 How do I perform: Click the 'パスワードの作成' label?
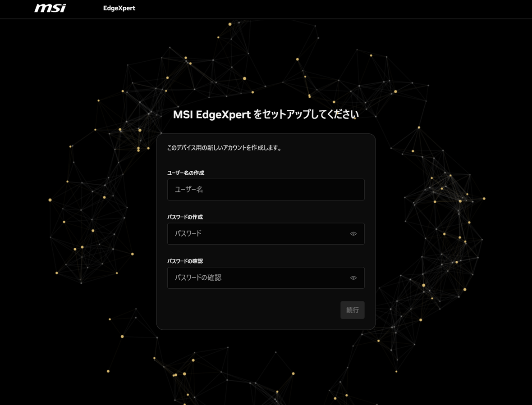[185, 217]
